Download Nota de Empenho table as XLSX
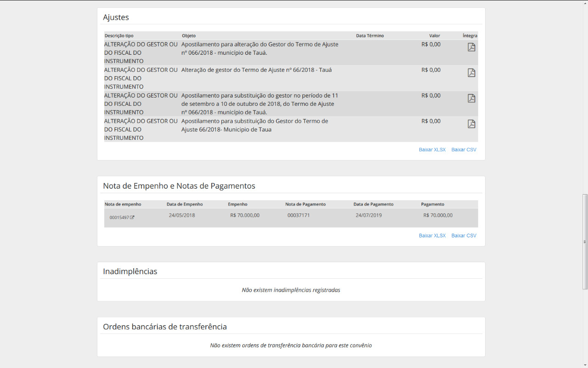588x368 pixels. pyautogui.click(x=432, y=236)
